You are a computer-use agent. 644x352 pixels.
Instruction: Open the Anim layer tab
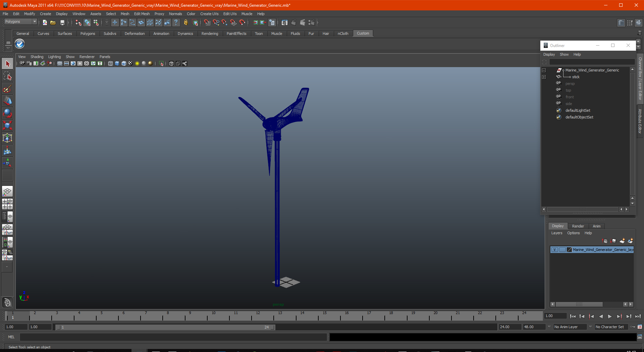tap(596, 226)
